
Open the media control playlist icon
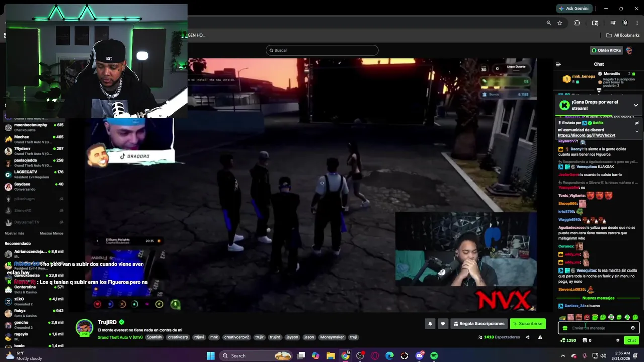click(x=613, y=23)
